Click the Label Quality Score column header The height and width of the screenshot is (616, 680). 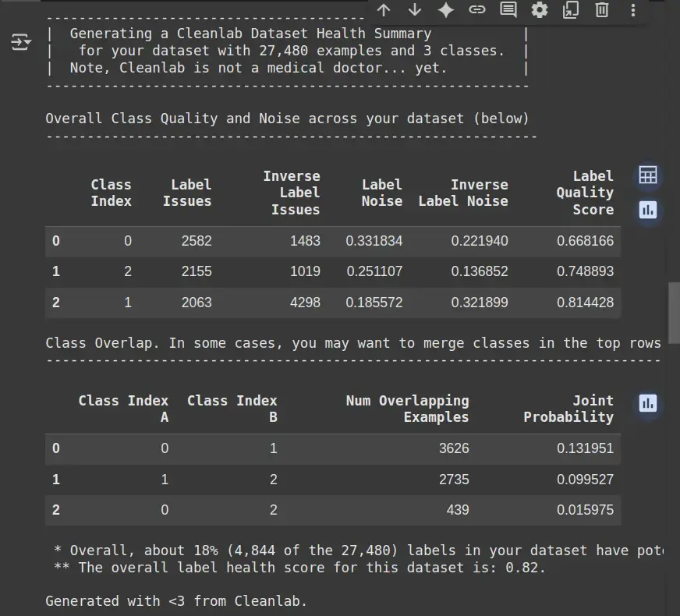pyautogui.click(x=584, y=193)
